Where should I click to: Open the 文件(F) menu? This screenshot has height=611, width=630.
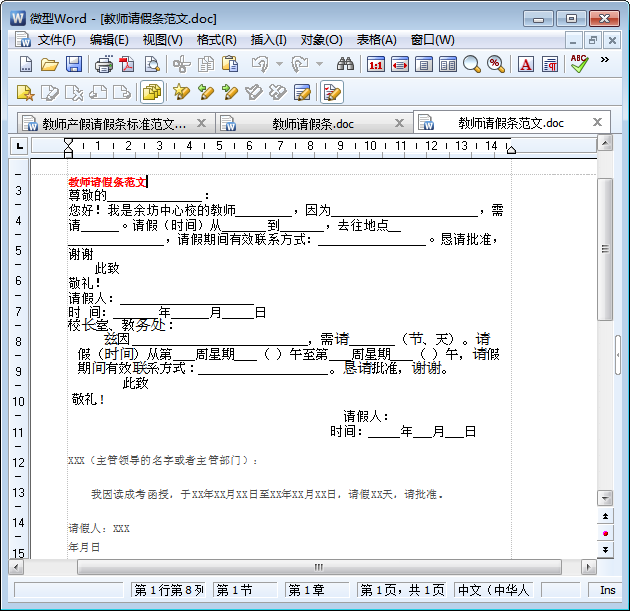57,40
